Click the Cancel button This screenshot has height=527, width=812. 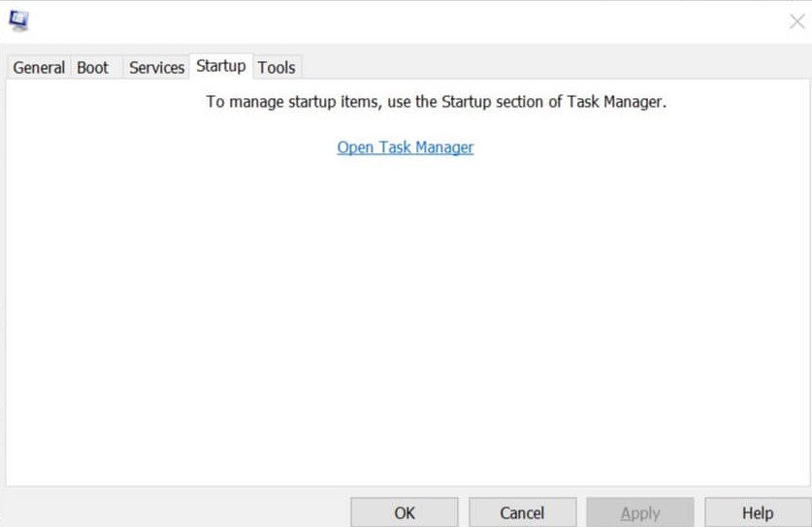pos(522,512)
